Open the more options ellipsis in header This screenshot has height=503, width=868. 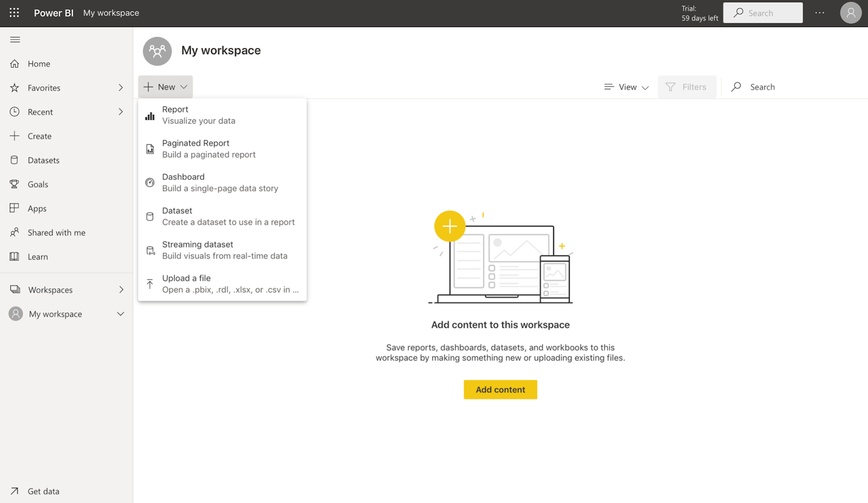[x=819, y=12]
